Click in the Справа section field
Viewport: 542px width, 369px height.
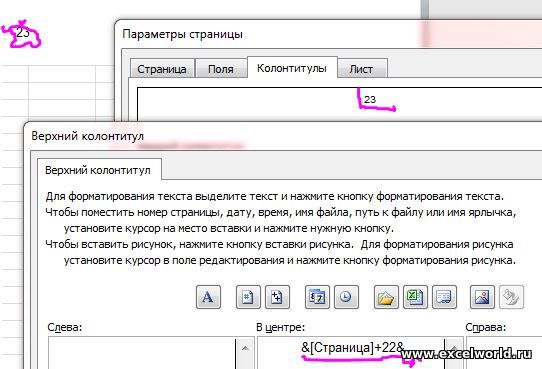(x=504, y=353)
